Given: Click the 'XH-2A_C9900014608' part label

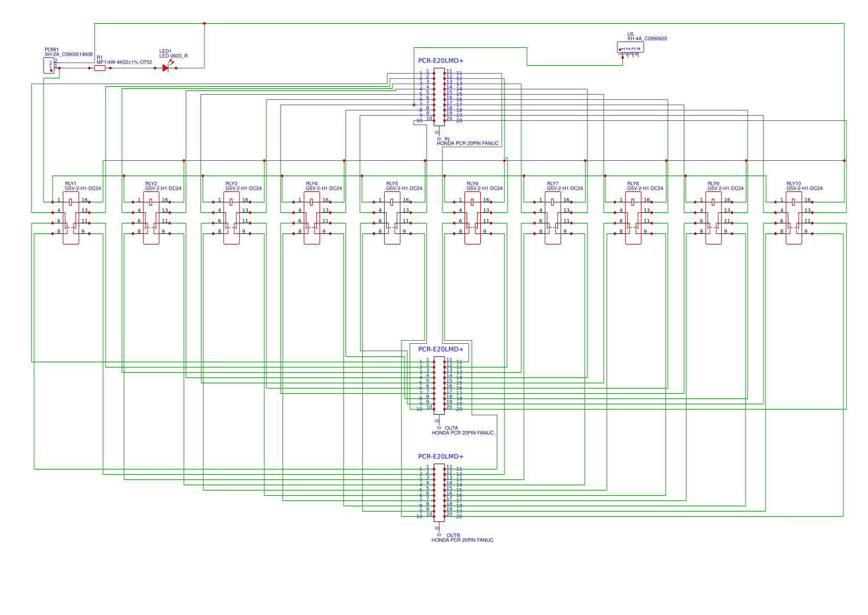Looking at the screenshot, I should [69, 54].
